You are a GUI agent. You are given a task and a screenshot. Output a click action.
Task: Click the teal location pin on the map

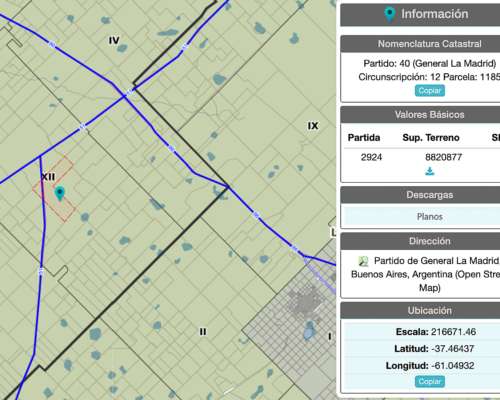point(60,193)
